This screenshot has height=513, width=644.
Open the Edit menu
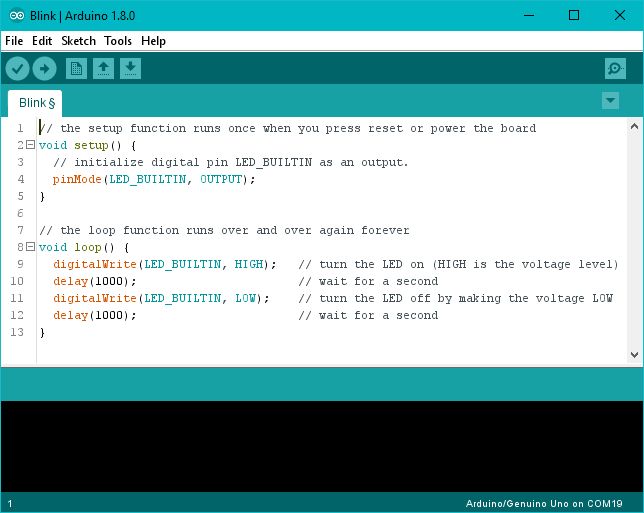42,41
